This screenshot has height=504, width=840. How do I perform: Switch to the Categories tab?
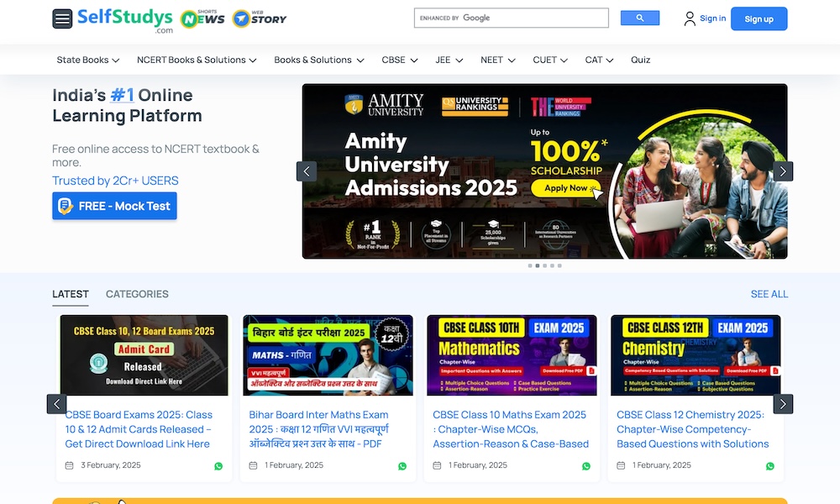click(137, 294)
